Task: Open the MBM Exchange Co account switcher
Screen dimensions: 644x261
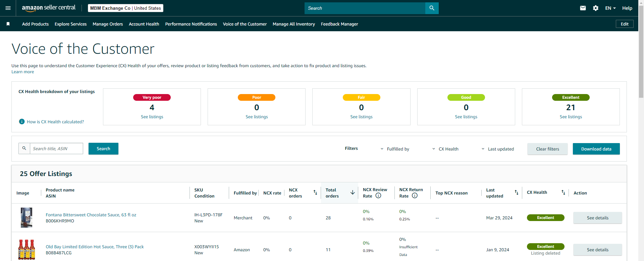Action: (125, 8)
